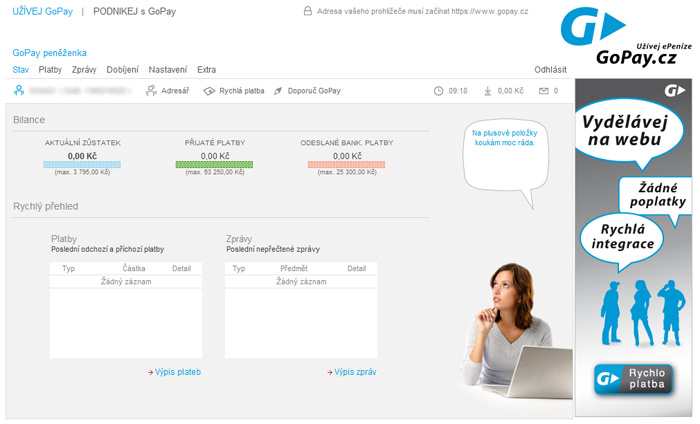
Task: Click the unread message count 0
Action: point(556,91)
